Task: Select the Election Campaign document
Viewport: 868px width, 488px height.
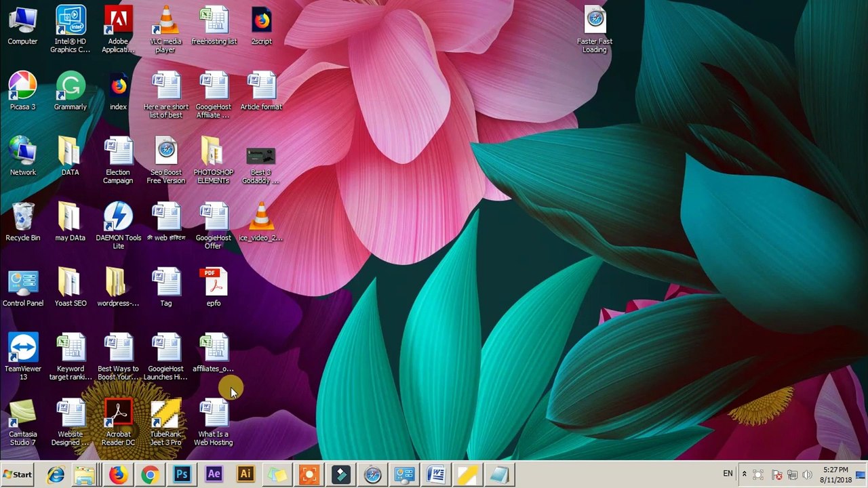Action: (118, 161)
